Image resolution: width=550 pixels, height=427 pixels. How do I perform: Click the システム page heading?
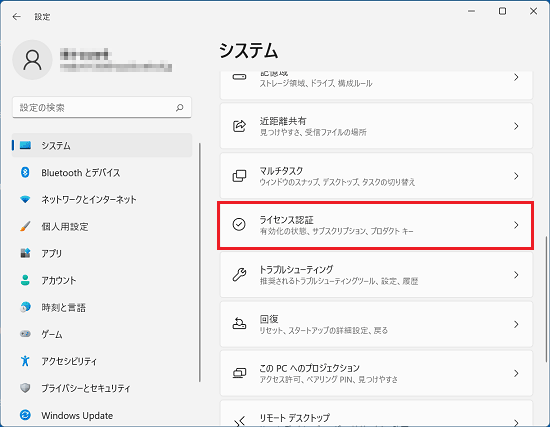(x=249, y=51)
